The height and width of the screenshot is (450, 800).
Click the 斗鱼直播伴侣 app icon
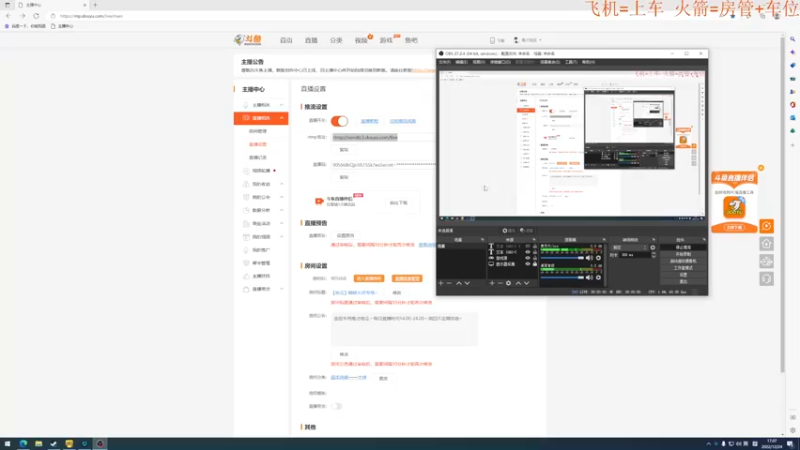[x=734, y=207]
